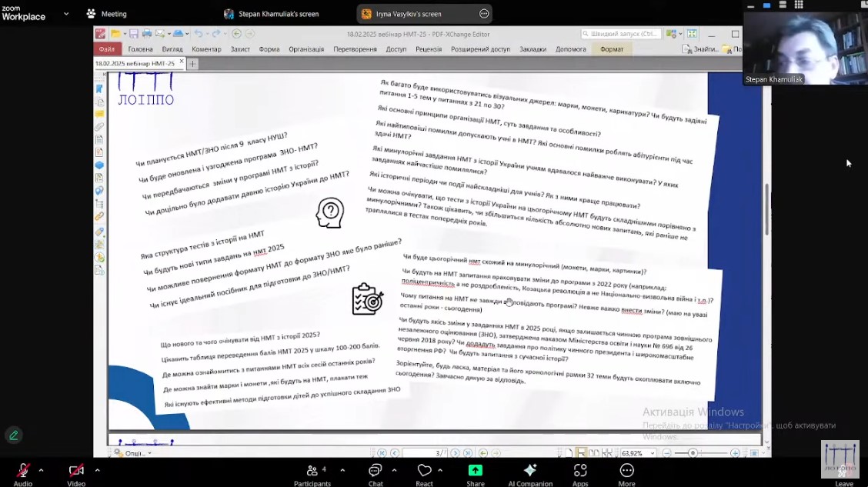Open the AI Companion panel

point(530,471)
